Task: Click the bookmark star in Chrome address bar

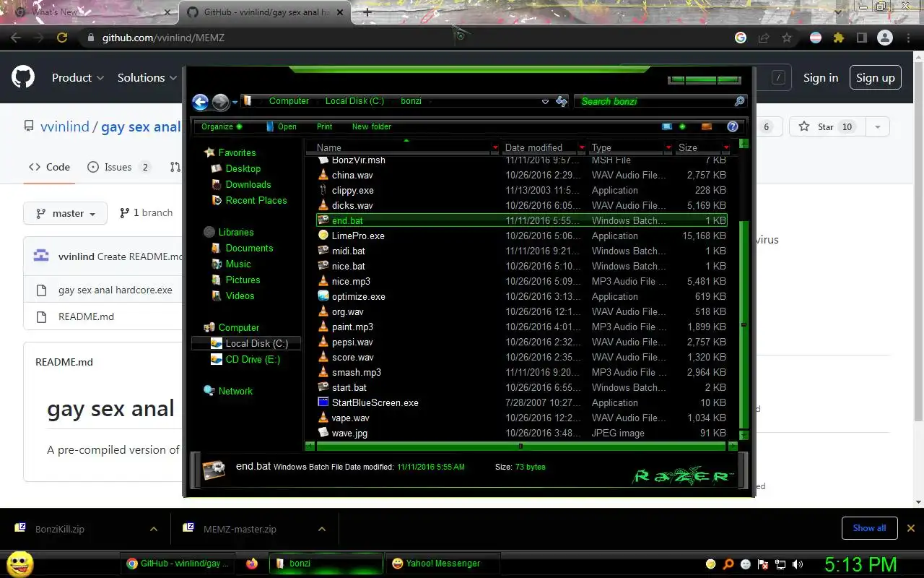Action: pos(787,38)
